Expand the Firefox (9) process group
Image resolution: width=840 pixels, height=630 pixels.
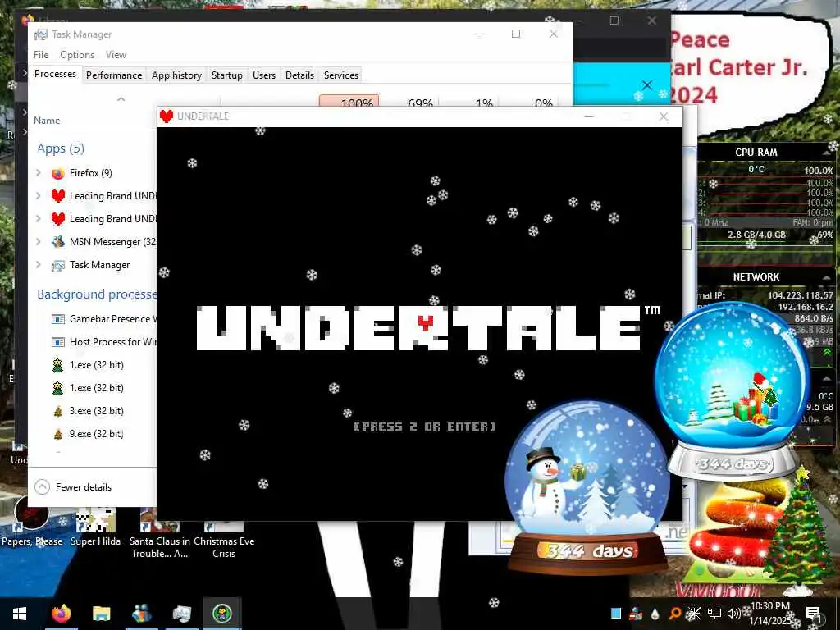39,173
